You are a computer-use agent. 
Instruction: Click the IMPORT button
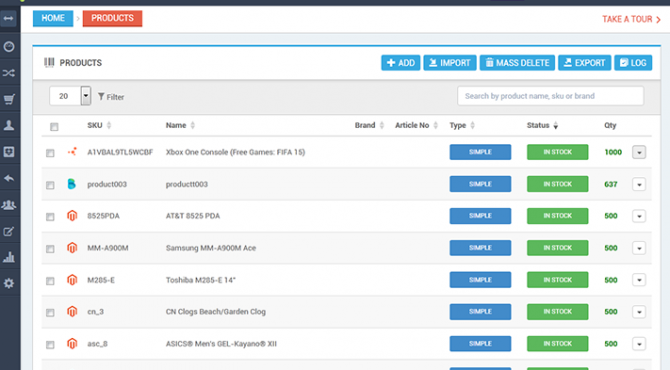tap(450, 63)
